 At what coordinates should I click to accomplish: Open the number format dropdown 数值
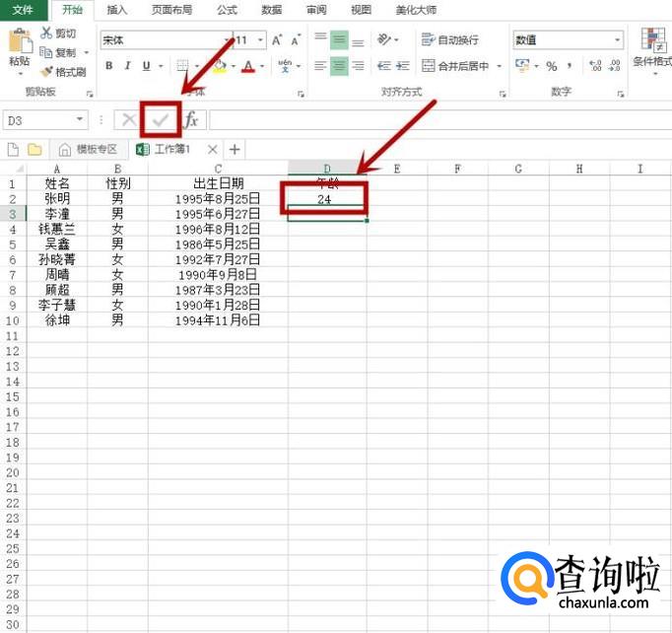(618, 39)
